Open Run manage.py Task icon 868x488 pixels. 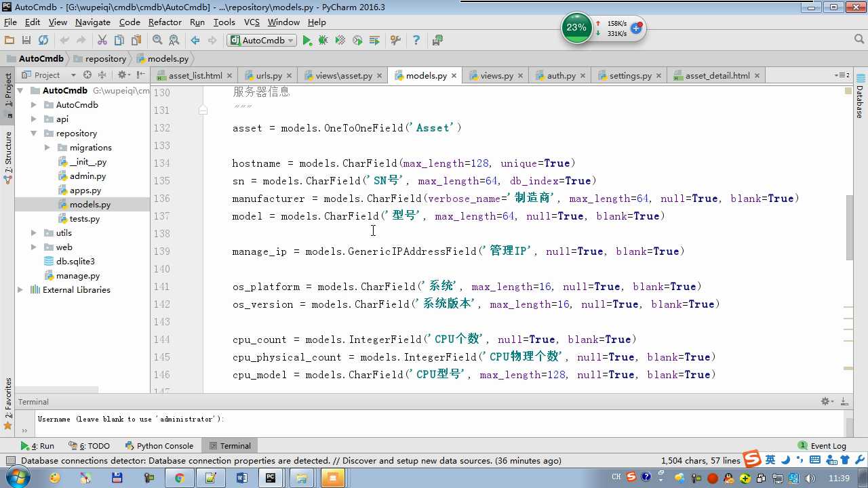coord(374,41)
